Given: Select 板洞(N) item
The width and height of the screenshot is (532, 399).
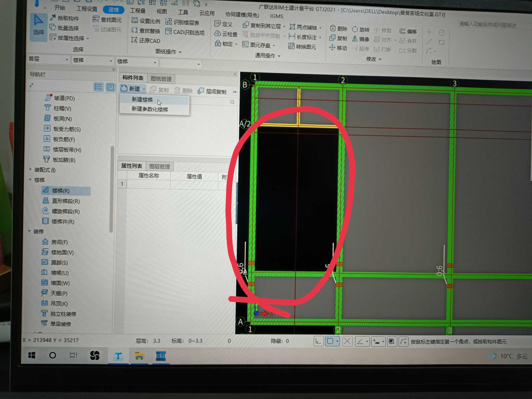Looking at the screenshot, I should tap(58, 119).
